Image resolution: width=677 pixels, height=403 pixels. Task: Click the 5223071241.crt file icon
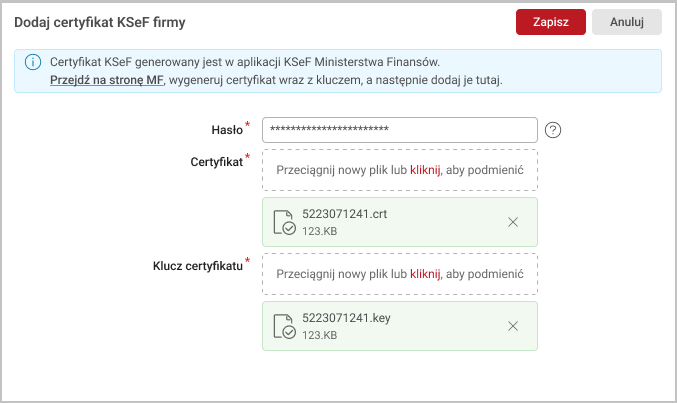(x=285, y=223)
